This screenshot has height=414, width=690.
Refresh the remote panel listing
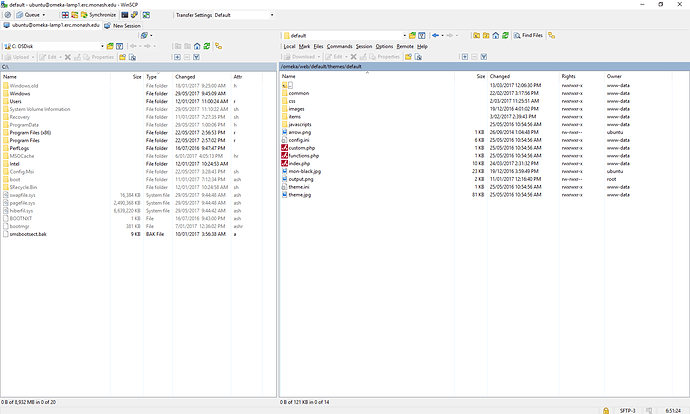505,35
